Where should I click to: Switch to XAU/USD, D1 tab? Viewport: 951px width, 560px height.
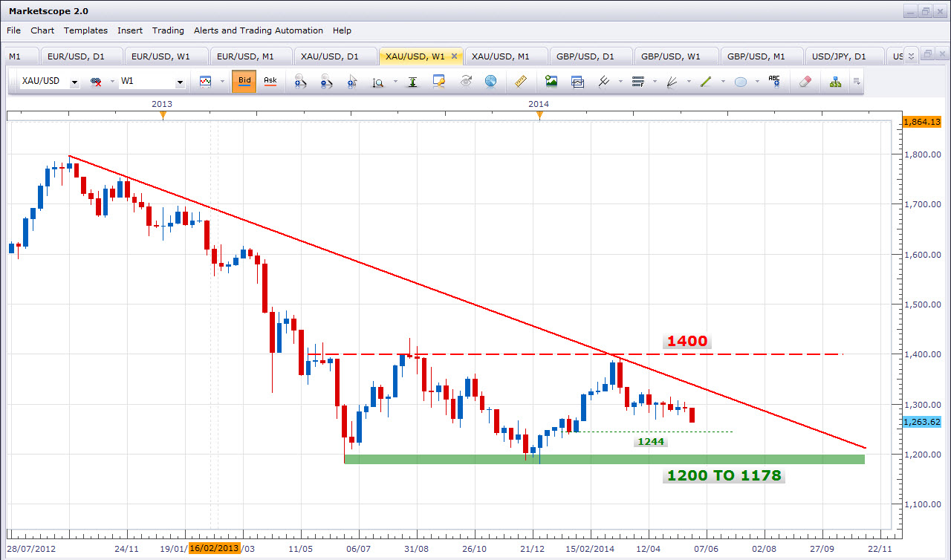(x=336, y=56)
